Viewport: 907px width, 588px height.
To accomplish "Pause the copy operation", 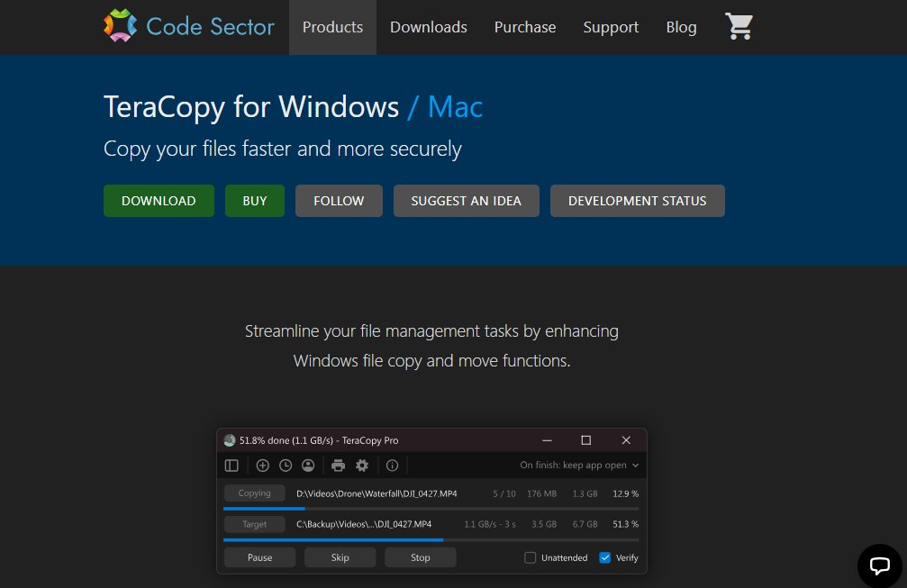I will pos(259,558).
